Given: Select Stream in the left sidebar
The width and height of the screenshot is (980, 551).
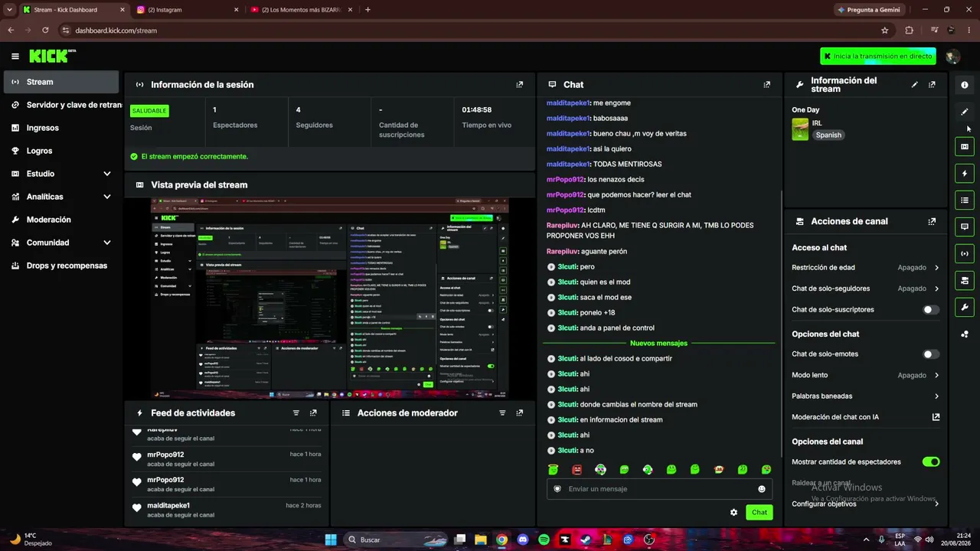Looking at the screenshot, I should (x=61, y=82).
